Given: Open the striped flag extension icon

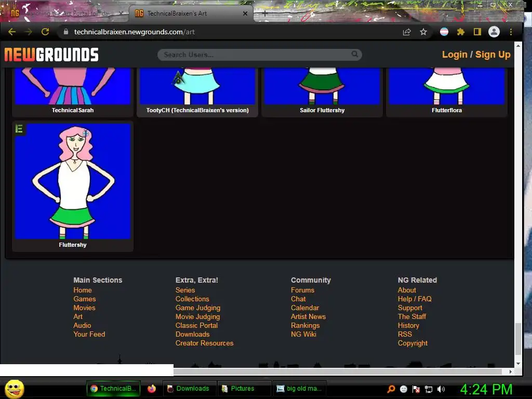Looking at the screenshot, I should 444,32.
